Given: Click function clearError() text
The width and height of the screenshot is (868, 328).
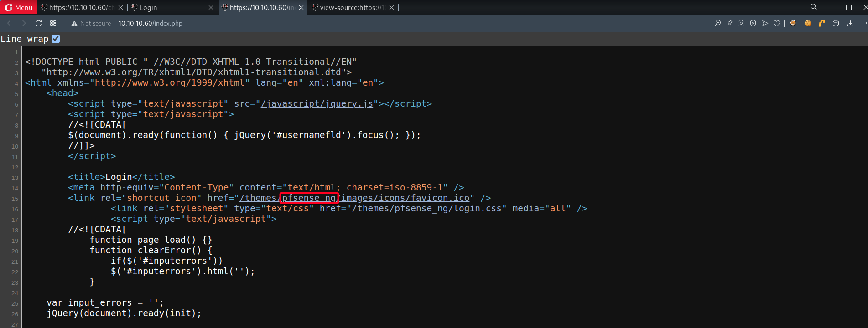Looking at the screenshot, I should 151,251.
